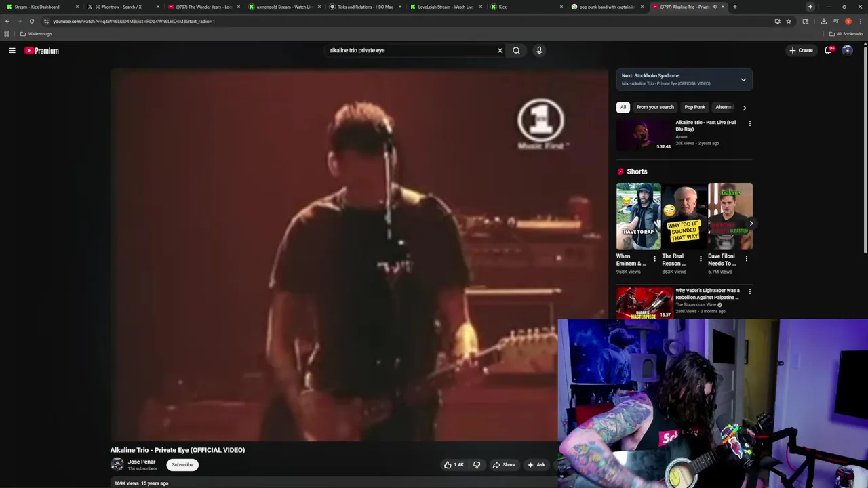Open All Bookmarks folder
868x488 pixels.
(x=846, y=34)
